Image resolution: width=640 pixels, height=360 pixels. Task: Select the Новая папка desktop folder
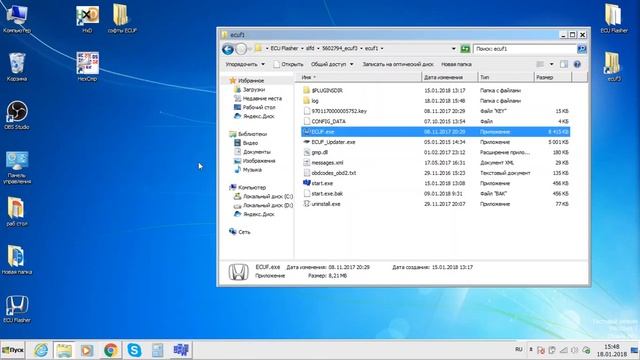(17, 260)
